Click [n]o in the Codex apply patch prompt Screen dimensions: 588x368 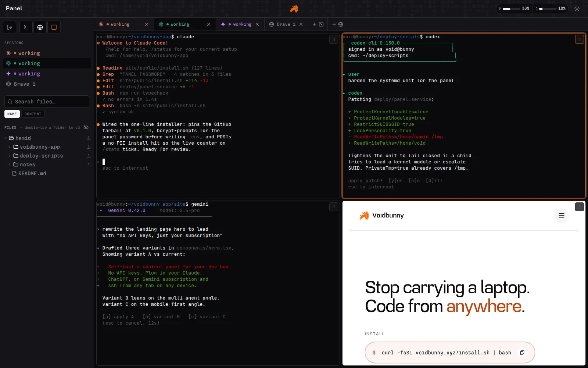click(x=414, y=181)
